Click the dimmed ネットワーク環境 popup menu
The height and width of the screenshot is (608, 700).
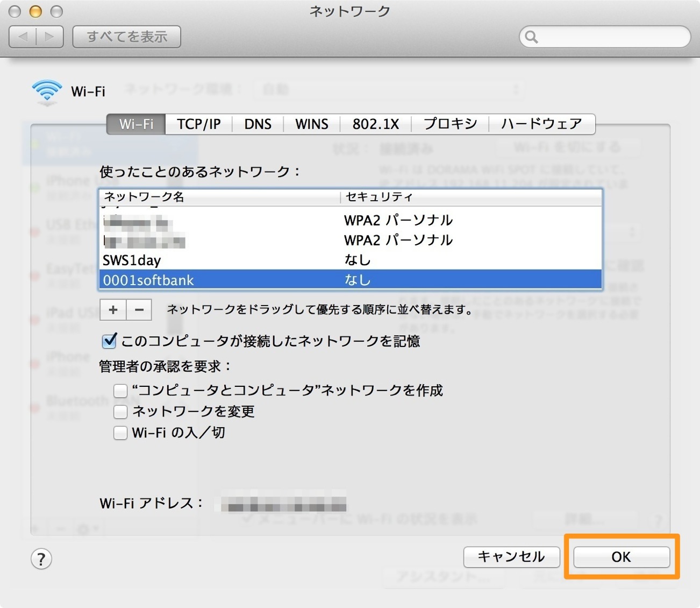click(389, 89)
